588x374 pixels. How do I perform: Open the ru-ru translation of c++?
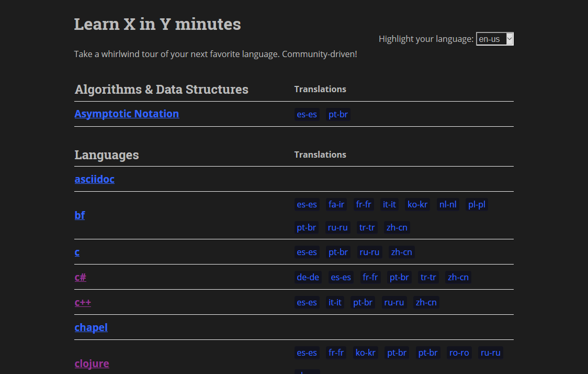[394, 302]
